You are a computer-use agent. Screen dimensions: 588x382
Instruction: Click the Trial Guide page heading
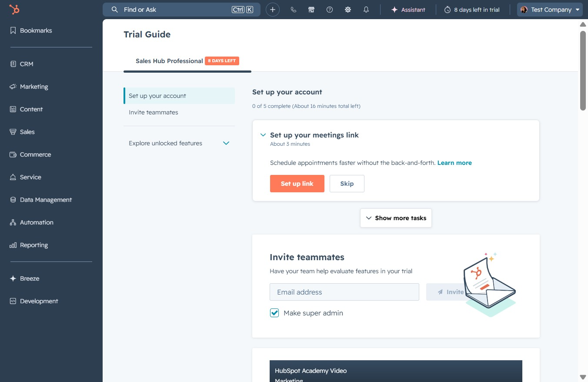pyautogui.click(x=147, y=34)
